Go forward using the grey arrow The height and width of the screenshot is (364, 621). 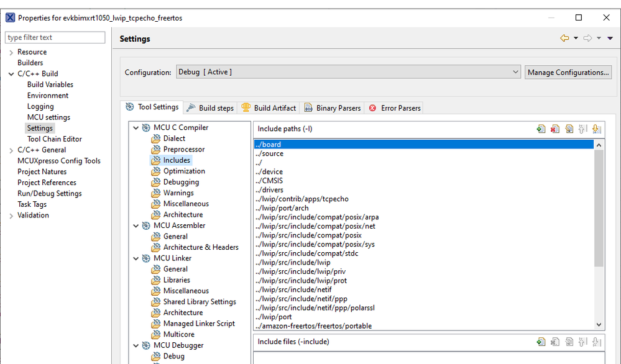(x=587, y=38)
